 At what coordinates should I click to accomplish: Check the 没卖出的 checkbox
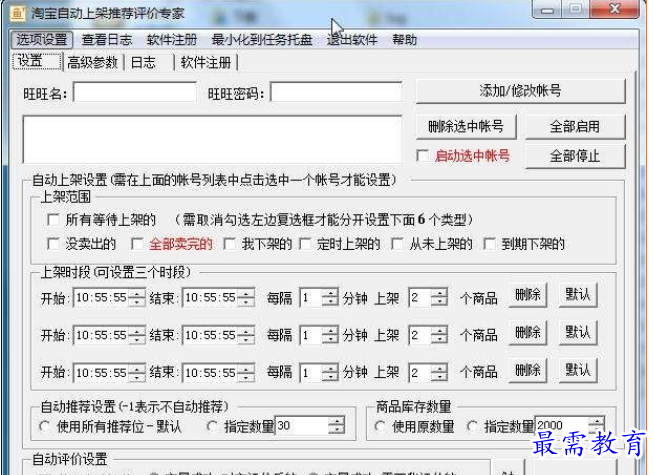coord(53,244)
